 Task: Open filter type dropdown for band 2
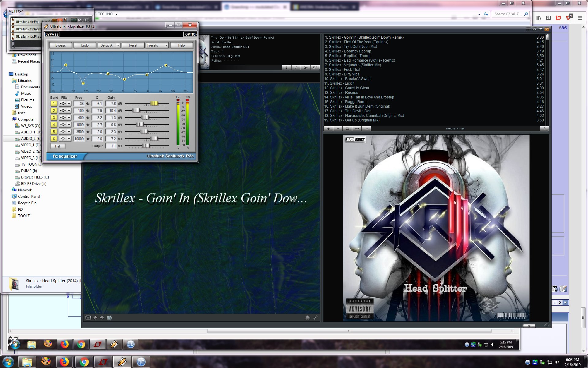pos(69,111)
